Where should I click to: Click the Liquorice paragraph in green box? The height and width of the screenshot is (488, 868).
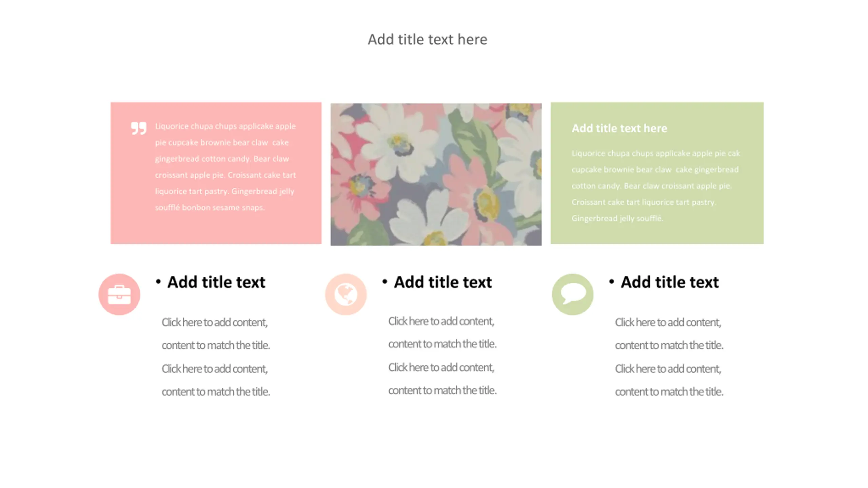[x=655, y=185]
